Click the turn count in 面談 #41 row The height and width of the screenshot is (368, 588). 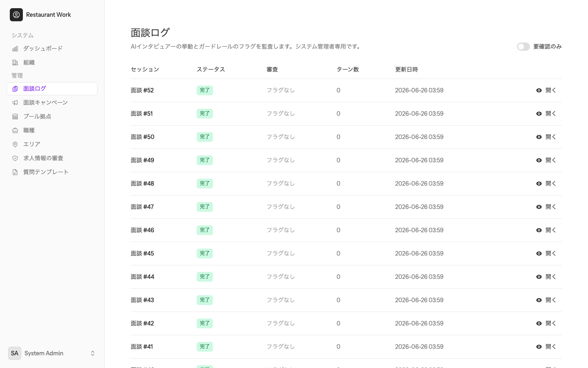point(339,347)
